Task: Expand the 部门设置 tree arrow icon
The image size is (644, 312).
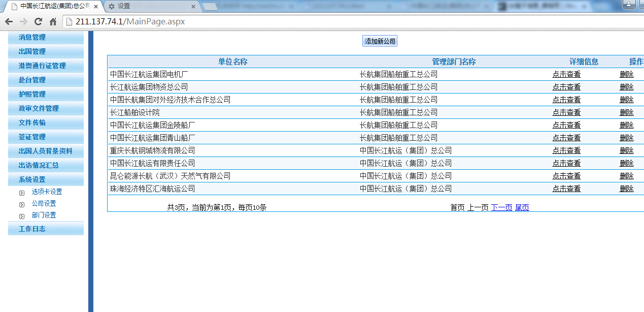Action: click(22, 216)
